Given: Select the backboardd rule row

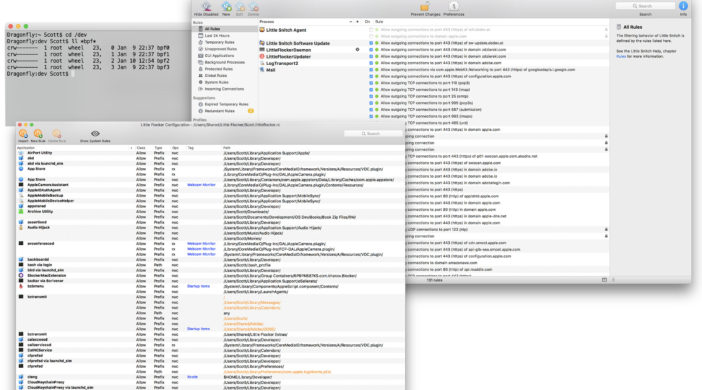Looking at the screenshot, I should [x=210, y=260].
